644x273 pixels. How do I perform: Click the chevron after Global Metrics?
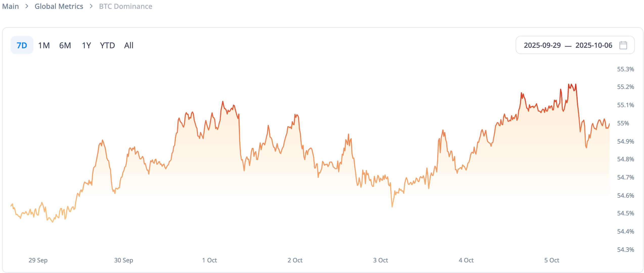[91, 6]
